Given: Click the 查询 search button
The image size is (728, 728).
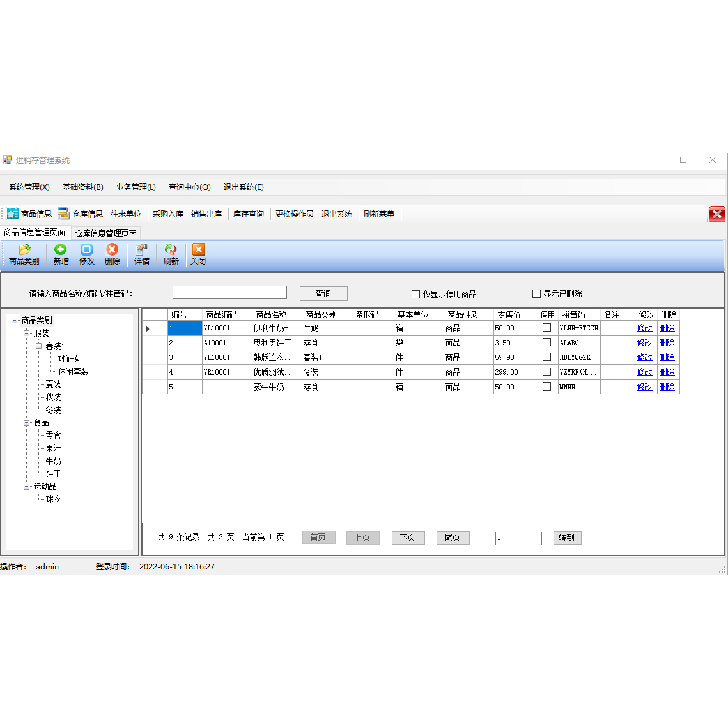Looking at the screenshot, I should click(x=323, y=293).
